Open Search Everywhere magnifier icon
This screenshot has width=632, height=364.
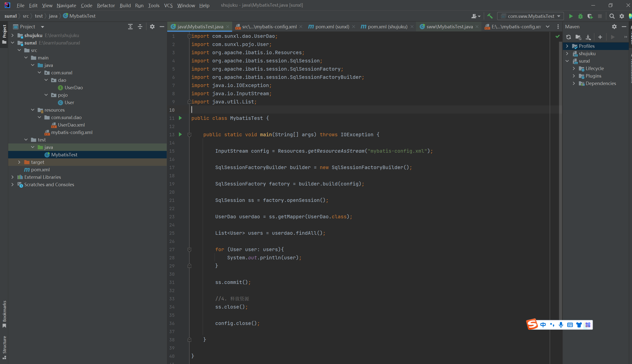pos(612,16)
